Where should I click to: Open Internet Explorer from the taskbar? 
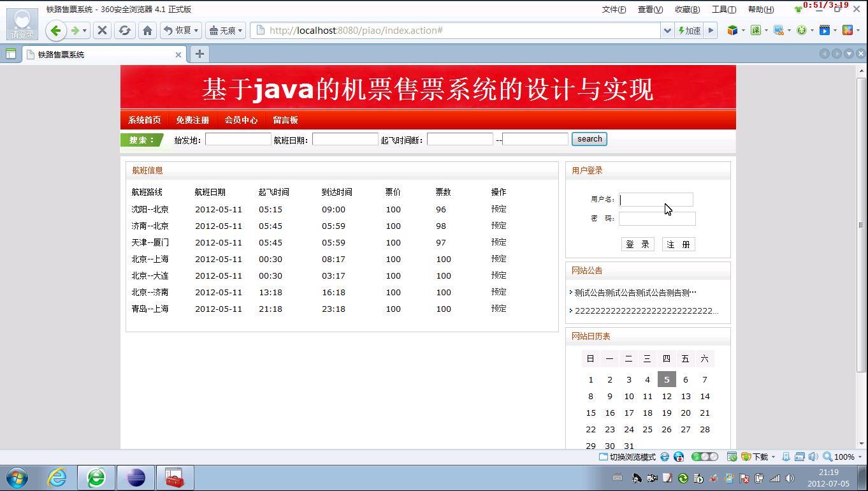point(57,478)
